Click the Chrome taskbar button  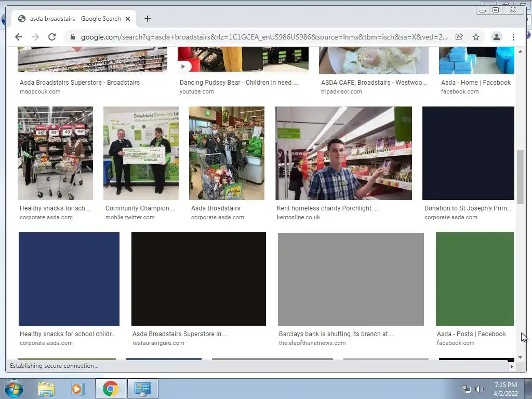click(x=110, y=389)
